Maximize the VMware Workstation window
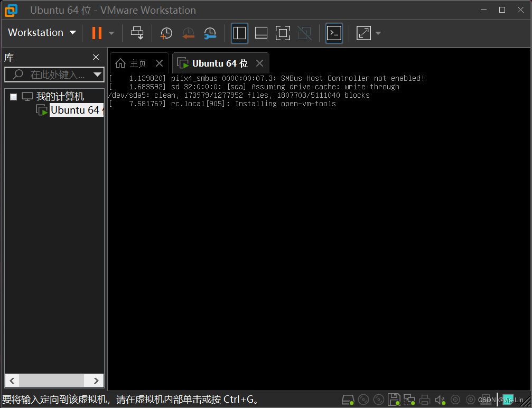This screenshot has width=532, height=408. 502,10
